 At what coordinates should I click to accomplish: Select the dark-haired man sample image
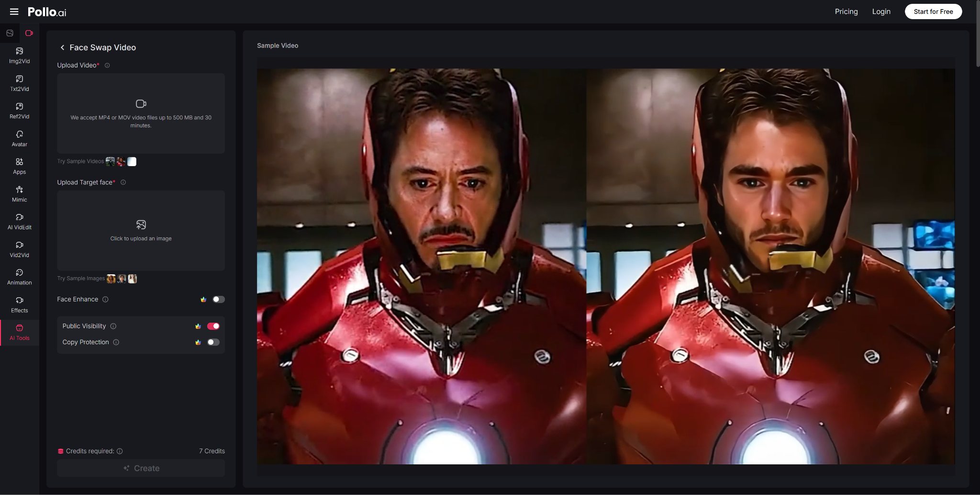[122, 279]
